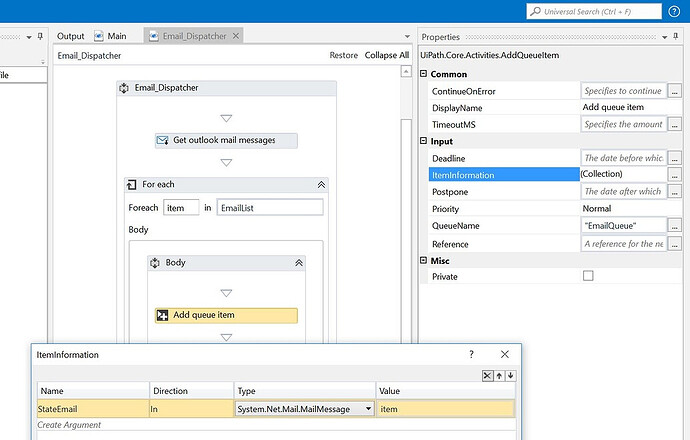Close the Email_Dispatcher tab

point(236,36)
